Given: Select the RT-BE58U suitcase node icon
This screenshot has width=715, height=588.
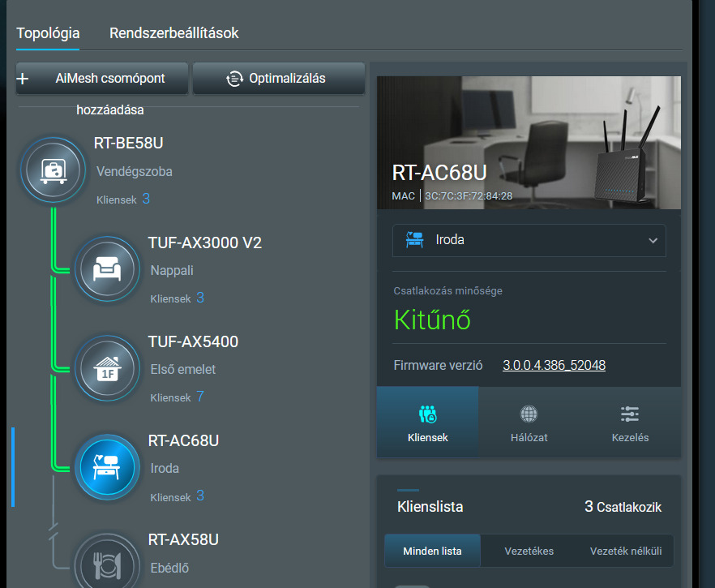Looking at the screenshot, I should tap(53, 170).
